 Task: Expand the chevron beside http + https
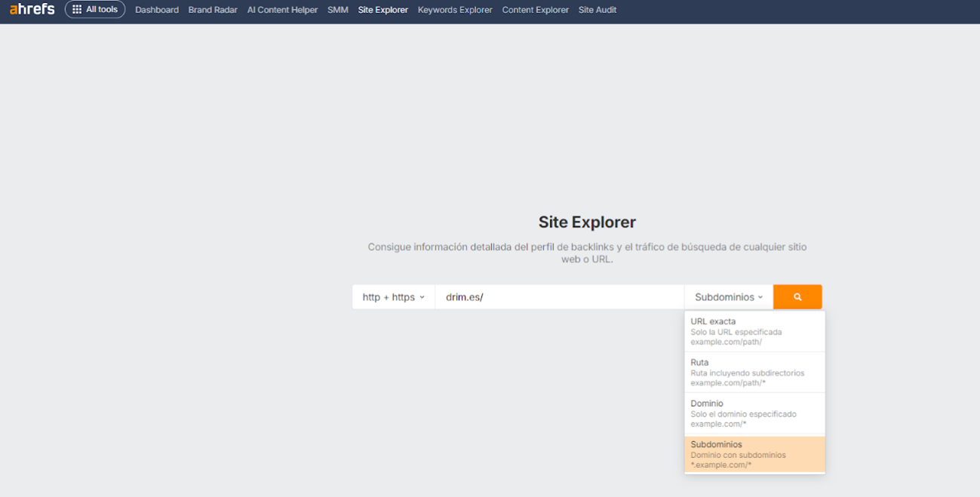pos(422,296)
